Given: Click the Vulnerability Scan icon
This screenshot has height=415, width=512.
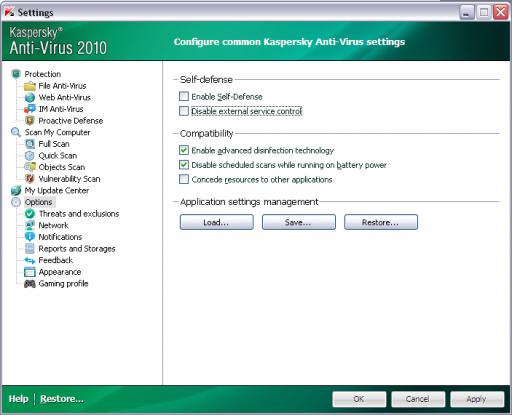Looking at the screenshot, I should point(30,179).
